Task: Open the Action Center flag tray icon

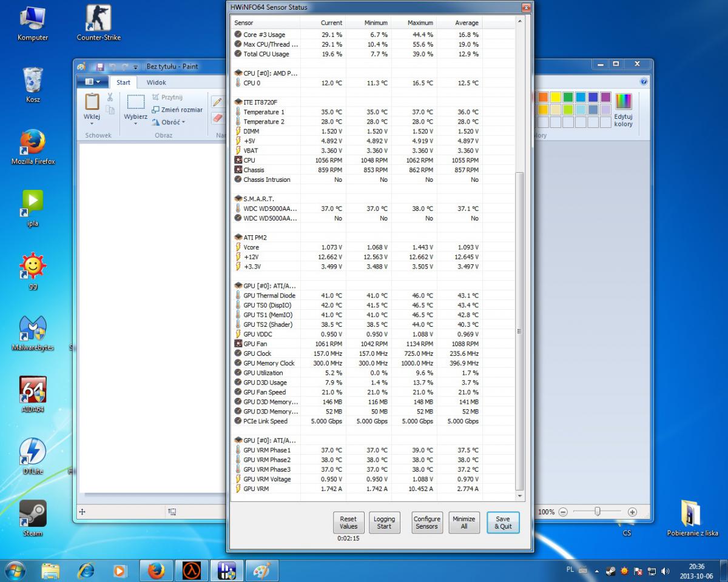Action: click(638, 571)
